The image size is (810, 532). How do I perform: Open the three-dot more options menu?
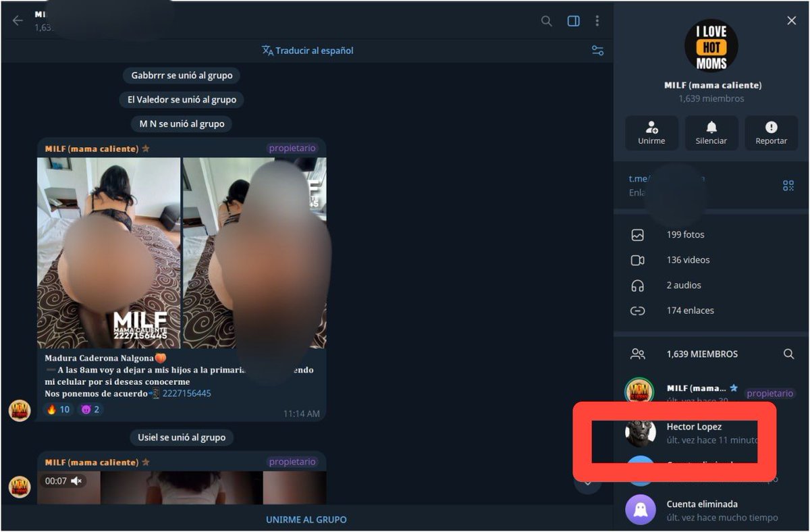tap(597, 21)
